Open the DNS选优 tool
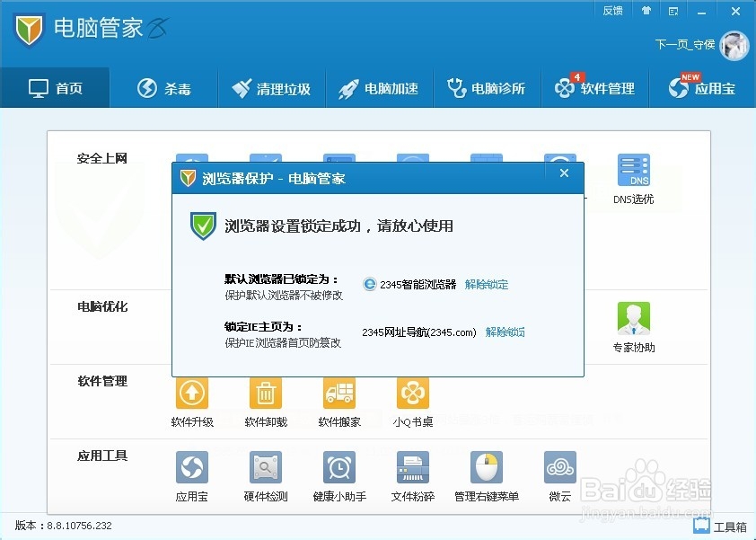Viewport: 756px width, 540px height. tap(634, 179)
